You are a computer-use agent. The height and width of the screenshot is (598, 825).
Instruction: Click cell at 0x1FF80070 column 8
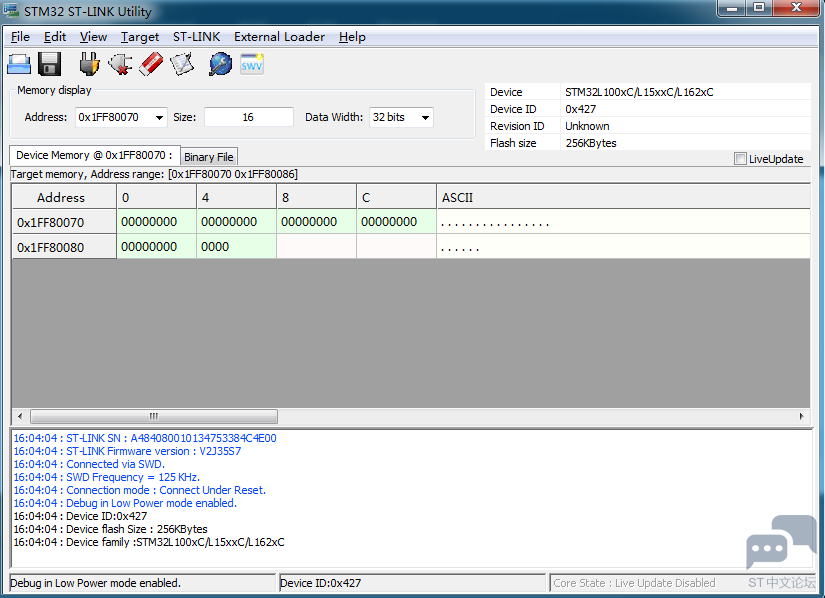(x=317, y=222)
